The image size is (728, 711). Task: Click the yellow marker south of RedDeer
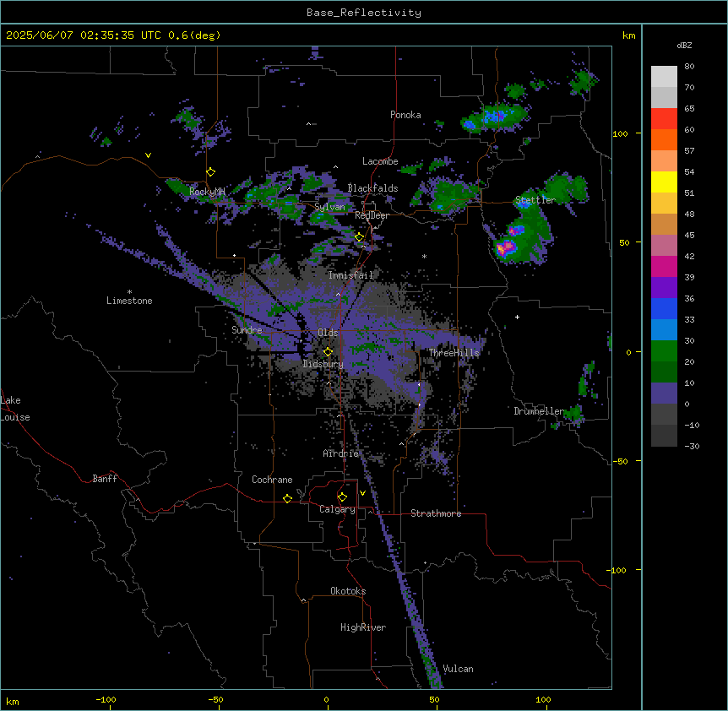[360, 237]
